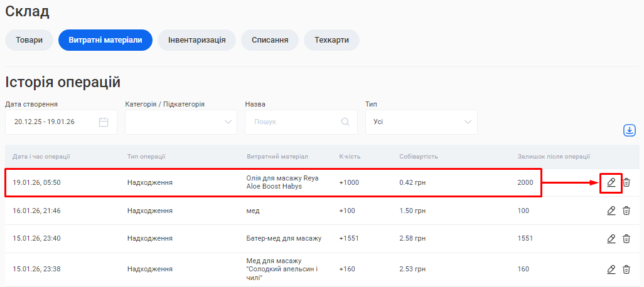Open the Тип dropdown showing Усі
The height and width of the screenshot is (287, 644).
coord(421,122)
